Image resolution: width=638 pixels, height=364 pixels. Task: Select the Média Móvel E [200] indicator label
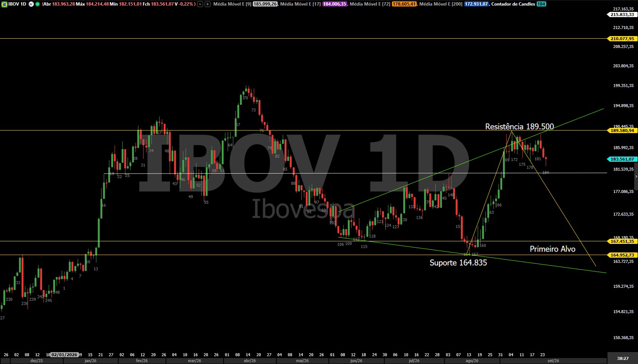pyautogui.click(x=441, y=4)
